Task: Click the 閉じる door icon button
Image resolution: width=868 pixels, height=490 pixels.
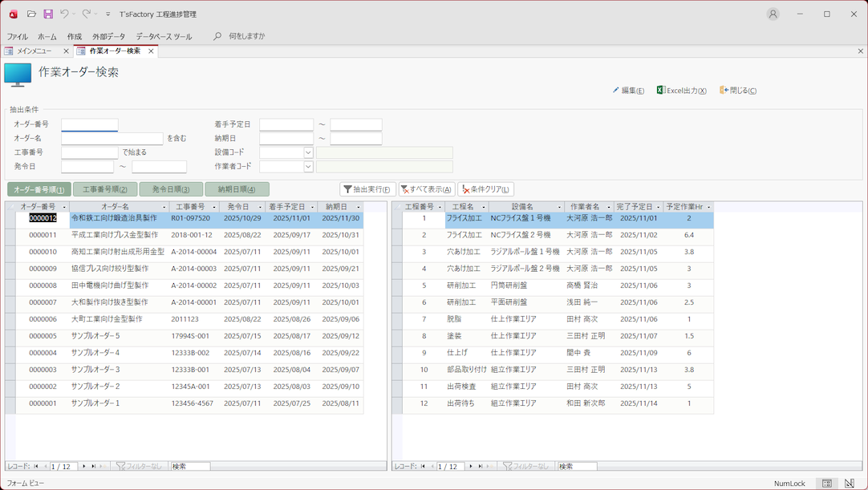Action: point(738,91)
